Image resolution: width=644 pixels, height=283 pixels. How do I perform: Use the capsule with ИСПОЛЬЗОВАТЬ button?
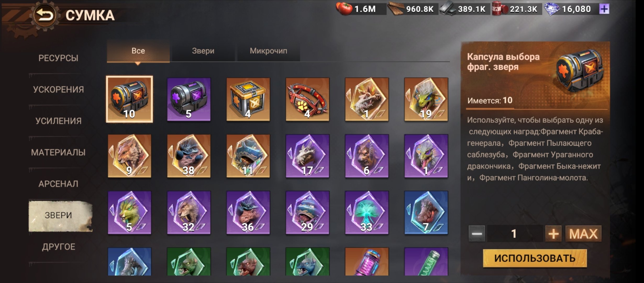click(x=535, y=258)
